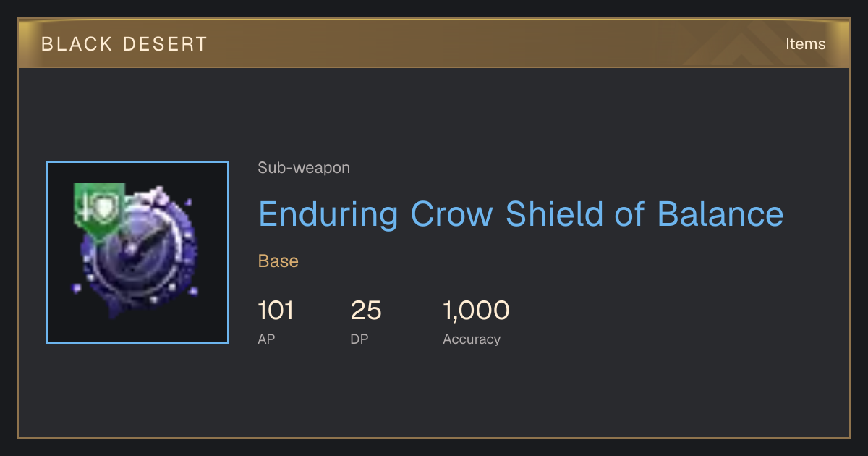868x456 pixels.
Task: Click the Accuracy stat label
Action: point(472,339)
